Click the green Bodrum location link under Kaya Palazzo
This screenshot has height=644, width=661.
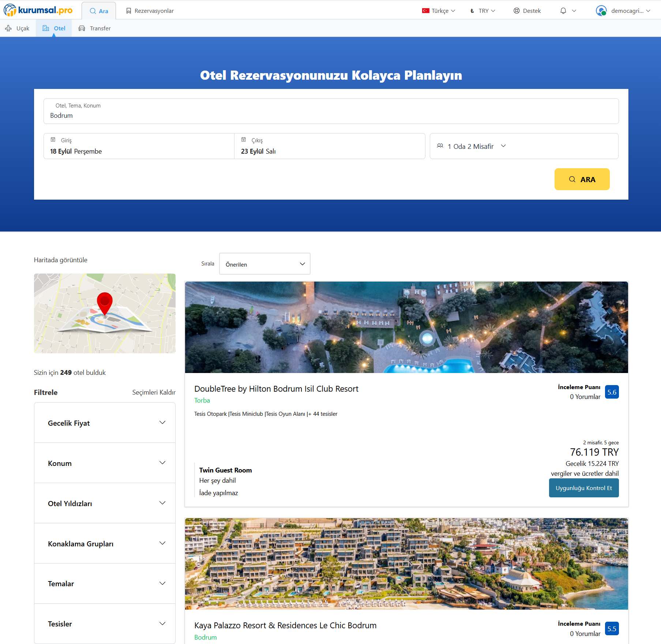(206, 637)
